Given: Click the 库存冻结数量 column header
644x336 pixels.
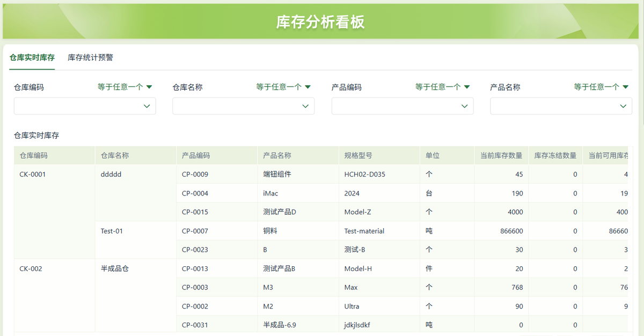Looking at the screenshot, I should tap(555, 156).
